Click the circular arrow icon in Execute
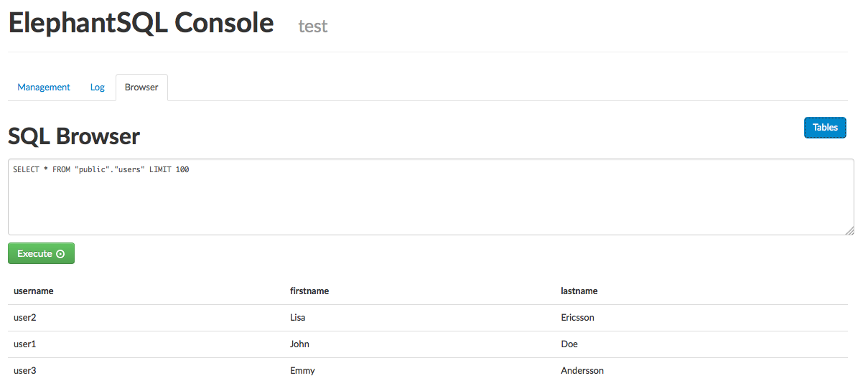 click(x=60, y=254)
